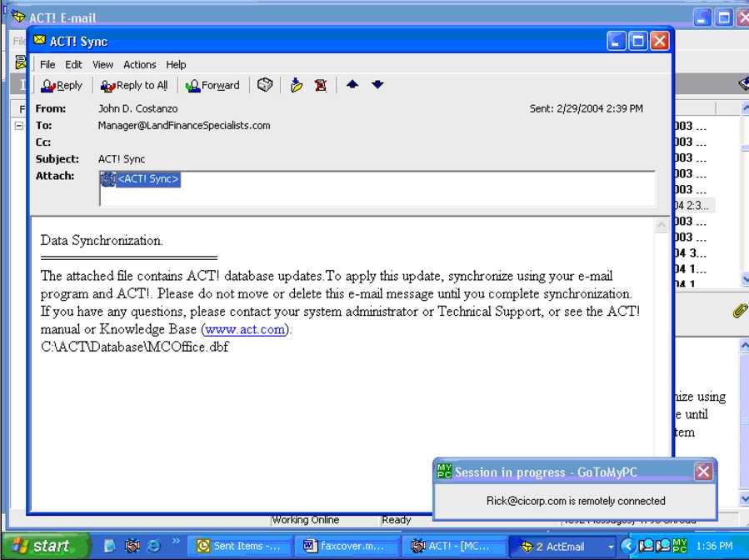This screenshot has height=560, width=749.
Task: Click the system tray clock 1:36 PM
Action: pos(714,546)
